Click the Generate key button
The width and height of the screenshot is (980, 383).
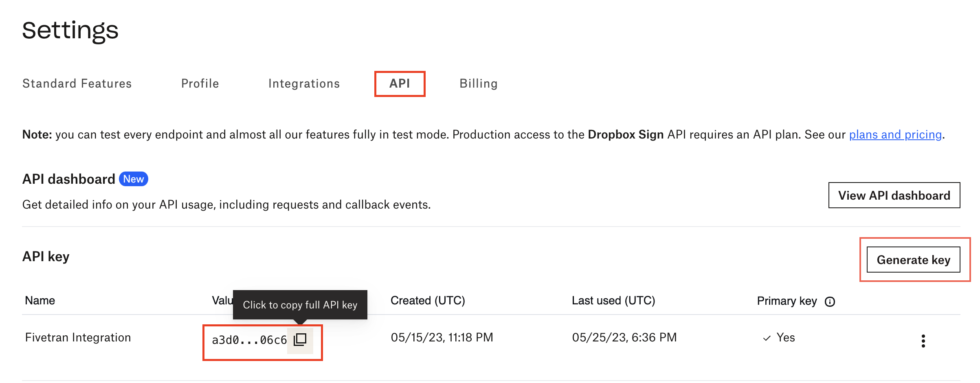[913, 260]
